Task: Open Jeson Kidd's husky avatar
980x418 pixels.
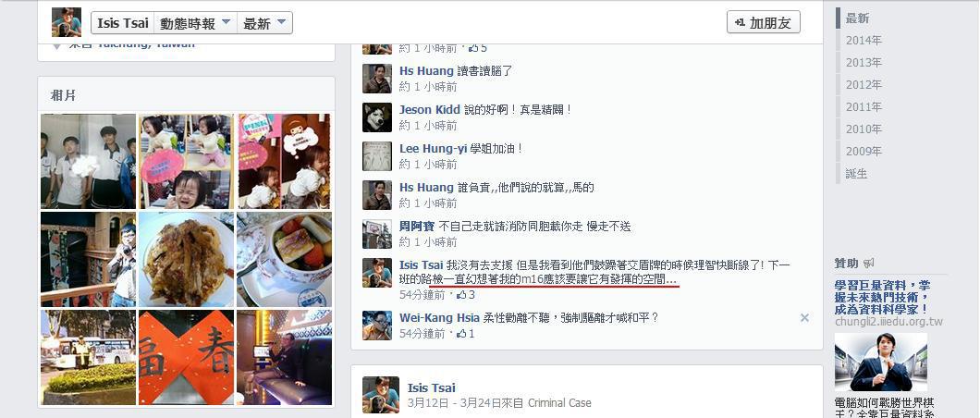Action: point(377,117)
